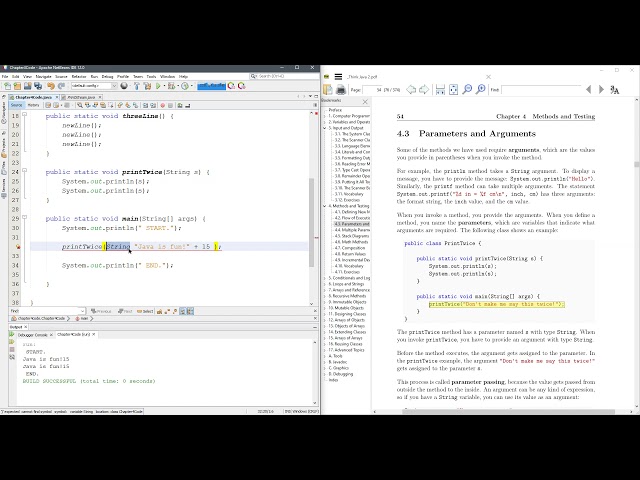Viewport: 640px width, 480px height.
Task: Click the PDF viewer hamburger menu icon
Action: click(x=338, y=77)
